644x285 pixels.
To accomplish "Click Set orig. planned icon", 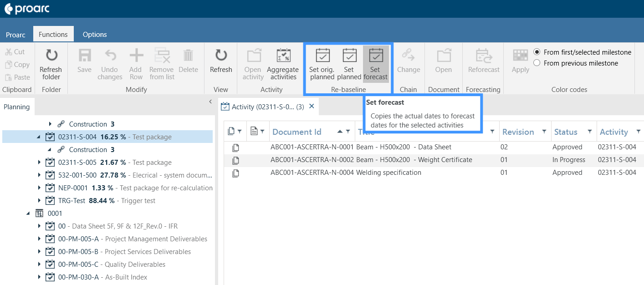I will [322, 55].
